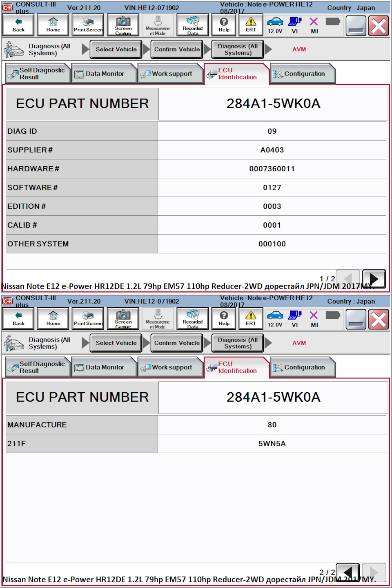Click the ERT warning icon in page 1/2 window

click(251, 25)
